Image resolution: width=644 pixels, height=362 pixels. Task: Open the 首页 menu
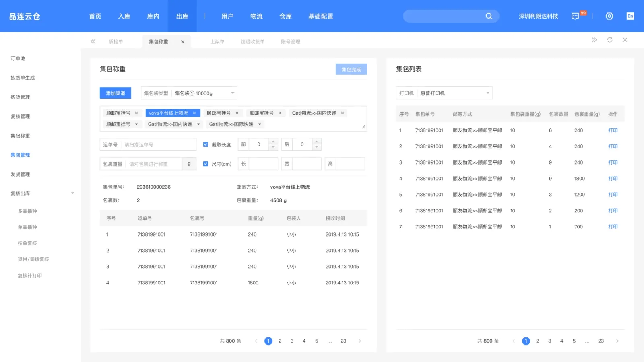click(x=95, y=16)
